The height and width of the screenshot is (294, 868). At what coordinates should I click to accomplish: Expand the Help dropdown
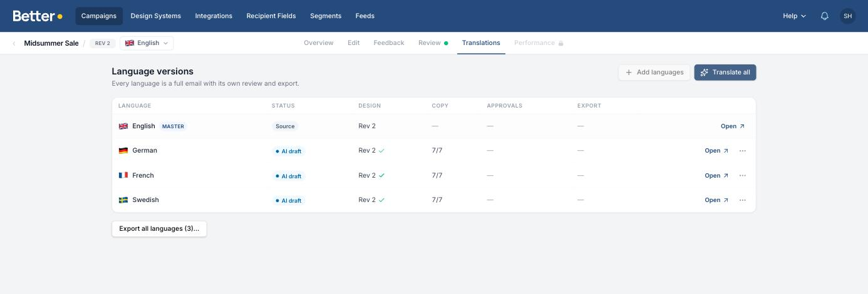coord(794,16)
